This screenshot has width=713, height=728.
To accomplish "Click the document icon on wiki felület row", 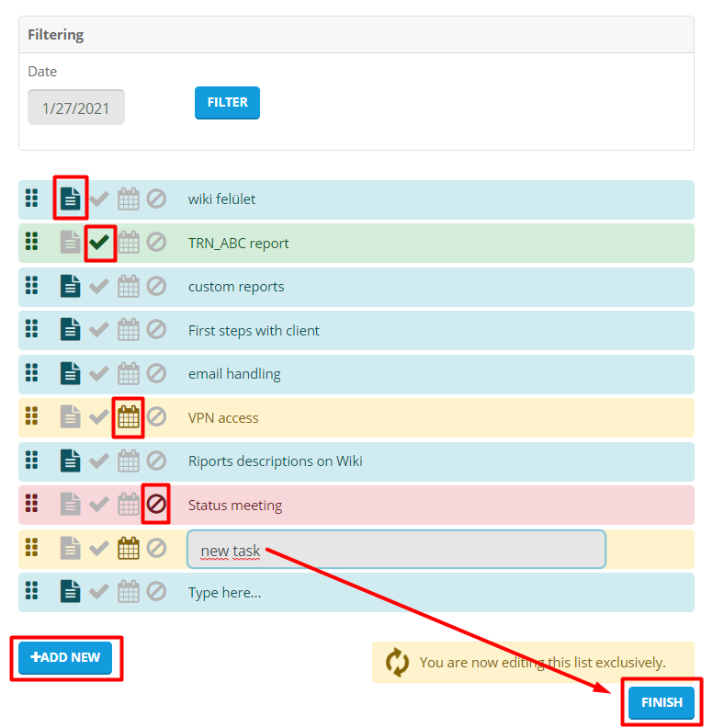I will pyautogui.click(x=71, y=199).
